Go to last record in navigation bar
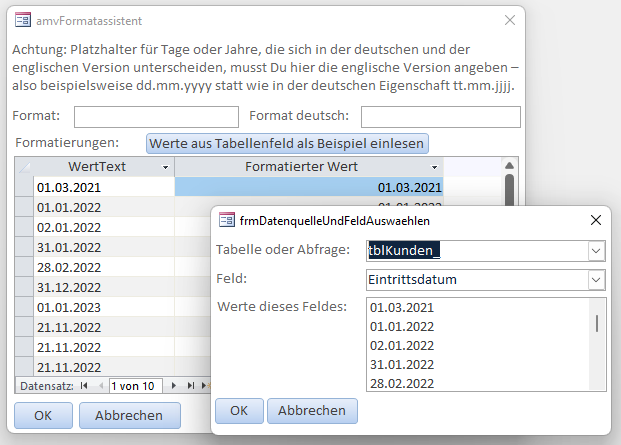 pos(191,386)
